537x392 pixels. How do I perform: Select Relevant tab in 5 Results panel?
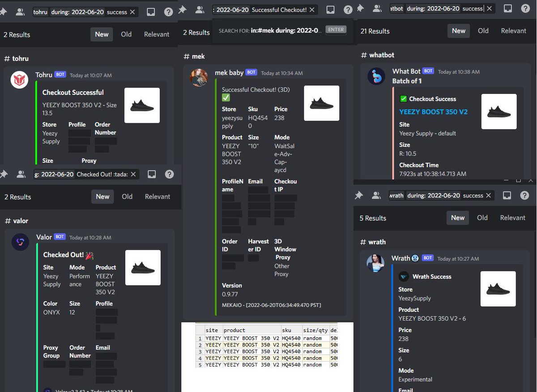coord(513,218)
